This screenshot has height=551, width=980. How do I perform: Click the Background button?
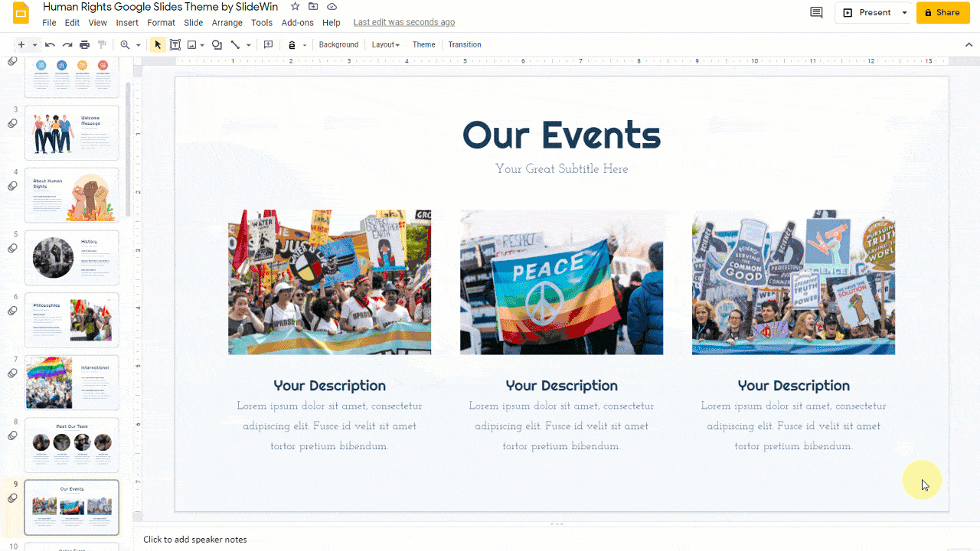coord(338,45)
